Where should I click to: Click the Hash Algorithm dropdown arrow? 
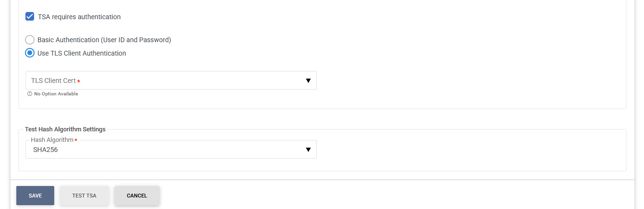tap(309, 150)
